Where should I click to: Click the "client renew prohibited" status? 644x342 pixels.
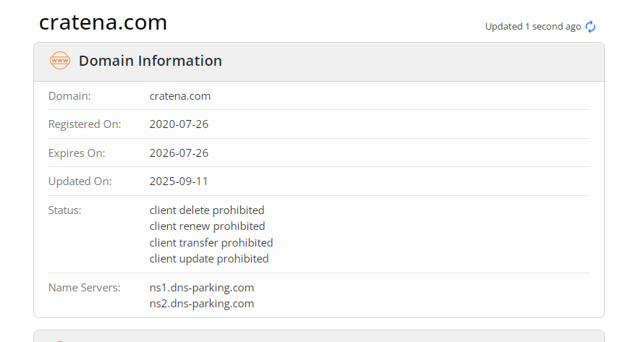207,226
